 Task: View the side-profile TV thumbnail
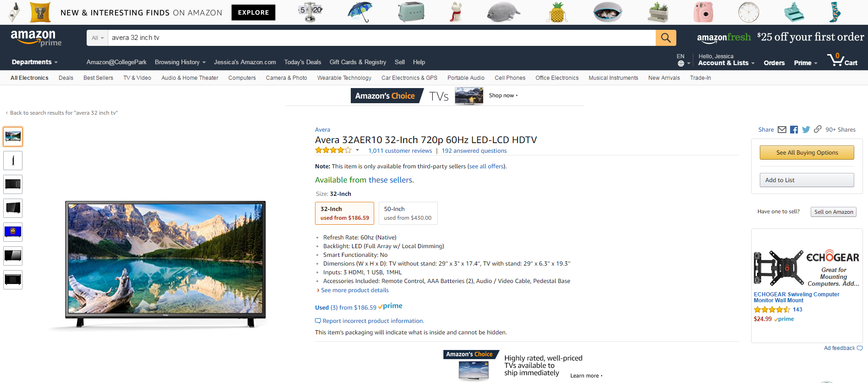(13, 161)
